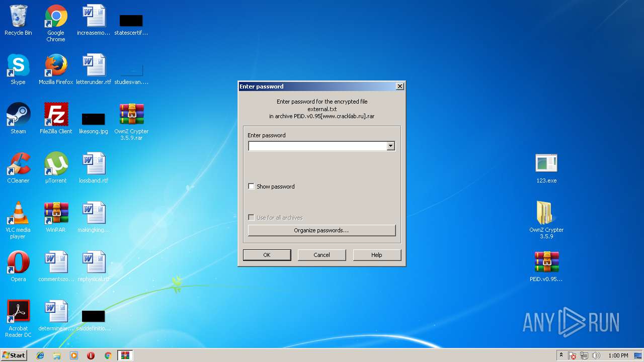The width and height of the screenshot is (644, 362).
Task: Open the Windows Start menu
Action: coord(14,355)
